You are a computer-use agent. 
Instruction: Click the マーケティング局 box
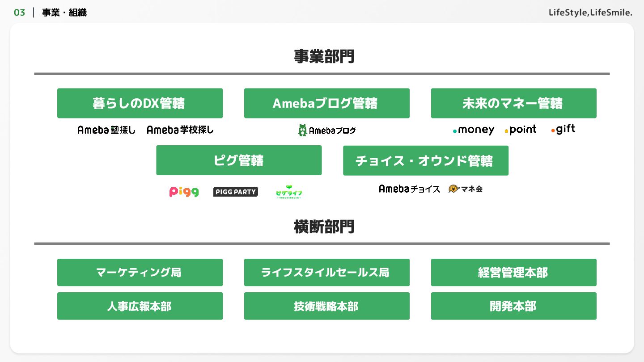click(x=140, y=272)
